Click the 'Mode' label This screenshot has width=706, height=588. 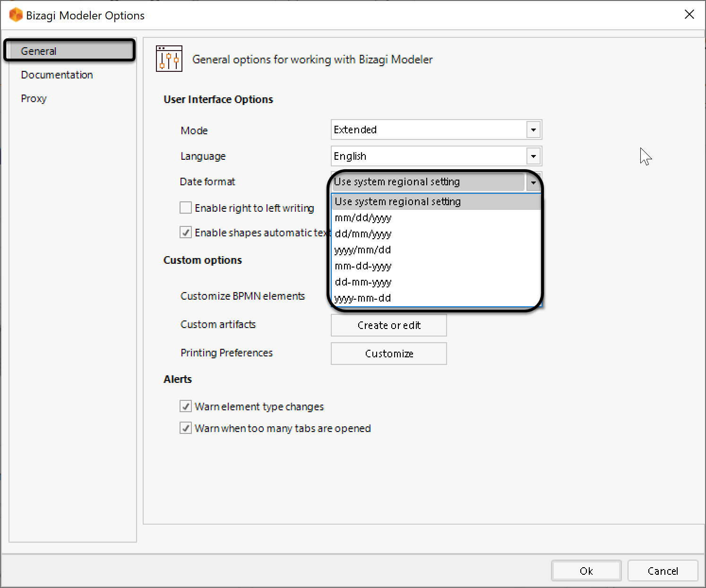194,130
